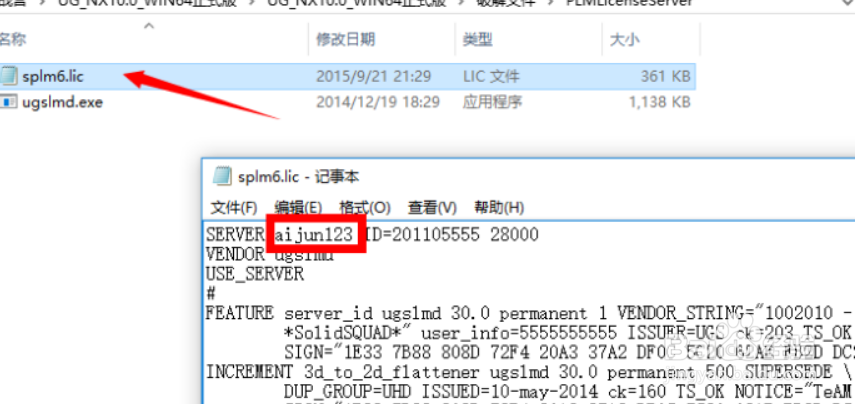Select the ugslmd.exe file name

(x=62, y=102)
